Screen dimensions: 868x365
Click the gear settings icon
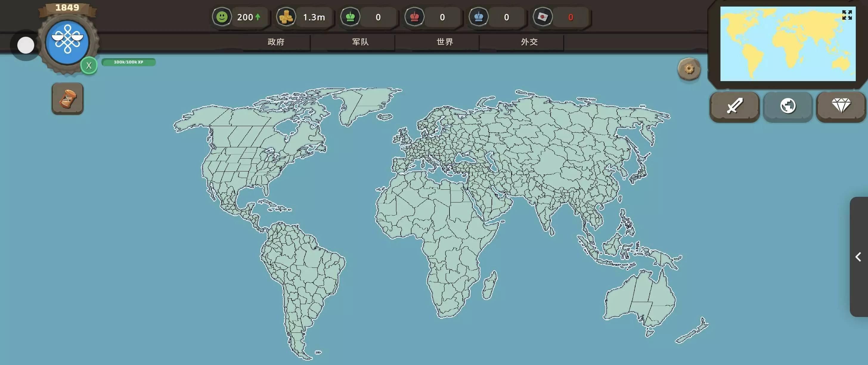(689, 69)
